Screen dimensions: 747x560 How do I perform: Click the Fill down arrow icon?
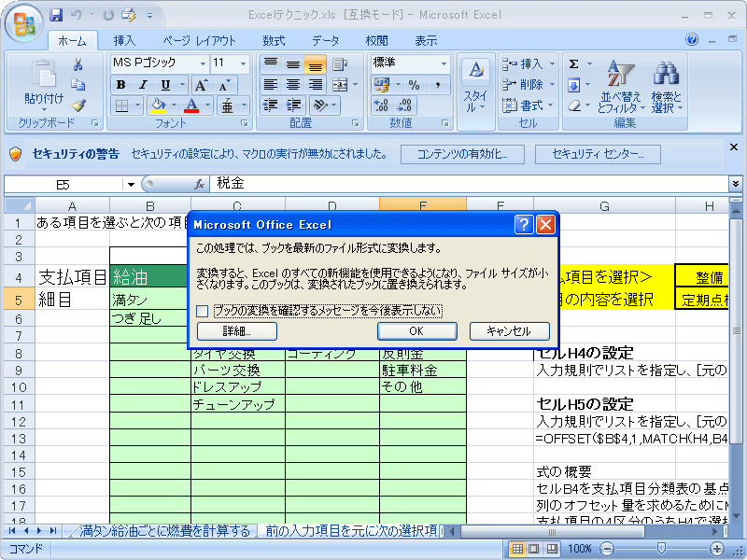point(574,85)
